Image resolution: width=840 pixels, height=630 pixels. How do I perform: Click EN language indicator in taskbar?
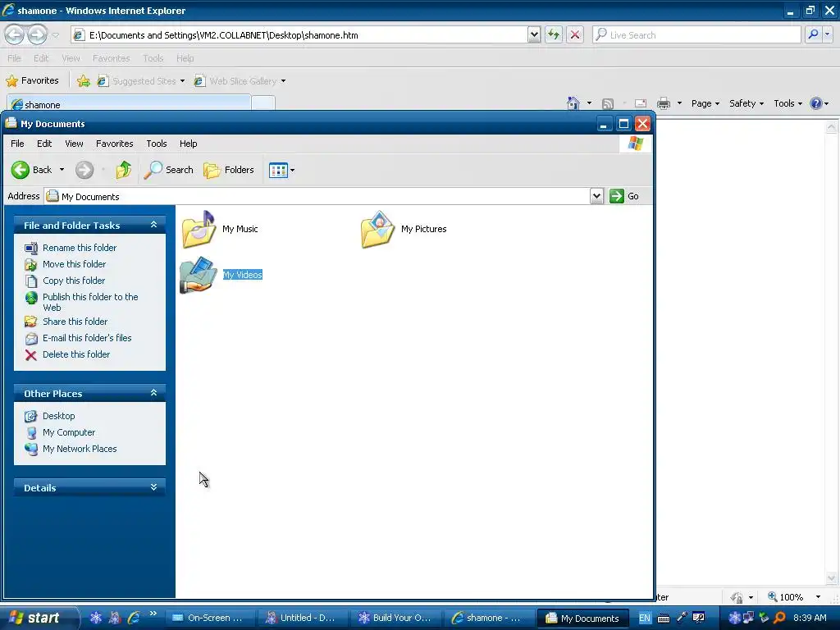coord(645,619)
